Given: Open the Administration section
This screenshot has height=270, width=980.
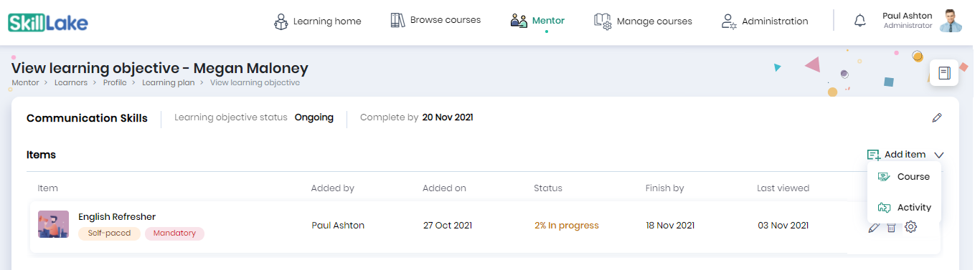Looking at the screenshot, I should pyautogui.click(x=765, y=21).
